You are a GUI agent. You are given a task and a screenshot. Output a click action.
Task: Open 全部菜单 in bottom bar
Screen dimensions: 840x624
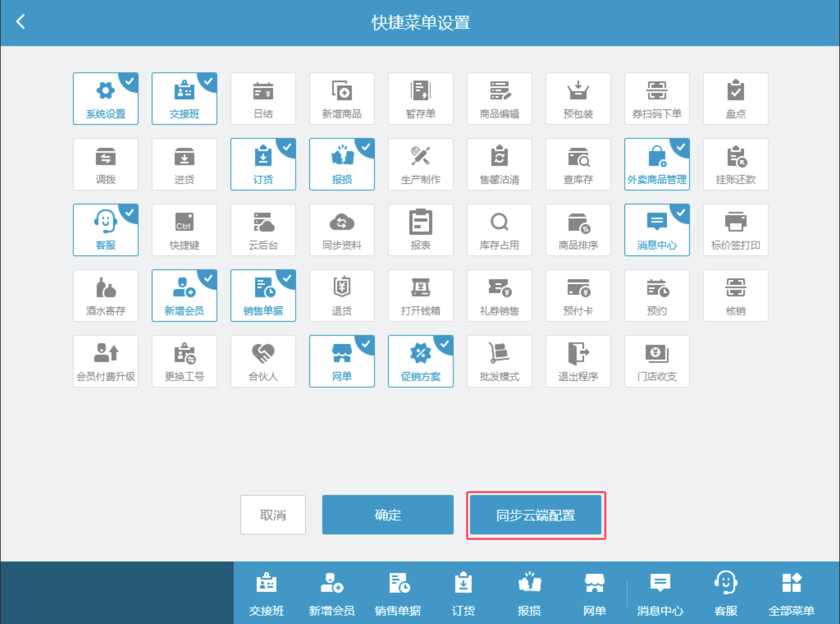click(791, 593)
